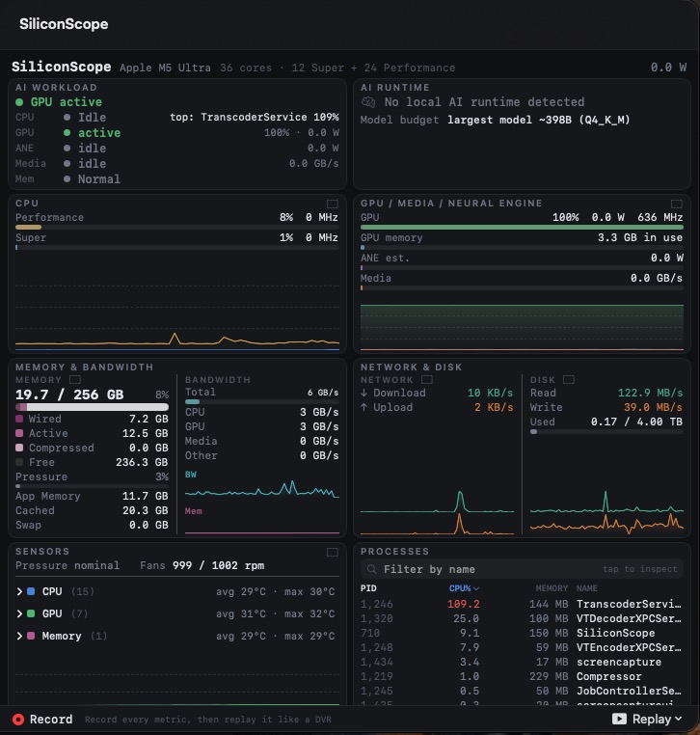Screen dimensions: 700x735
Task: Click the 19.7 / 256 GB memory value
Action: pyautogui.click(x=69, y=395)
